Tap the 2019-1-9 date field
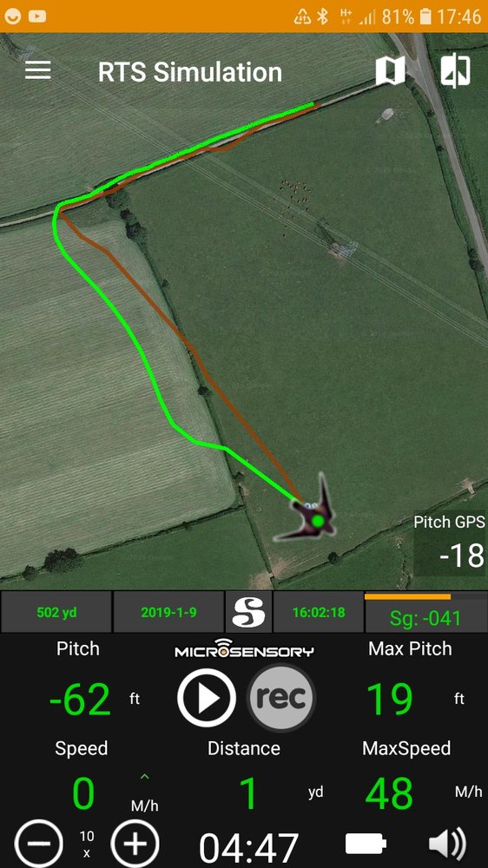Image resolution: width=488 pixels, height=868 pixels. 168,612
